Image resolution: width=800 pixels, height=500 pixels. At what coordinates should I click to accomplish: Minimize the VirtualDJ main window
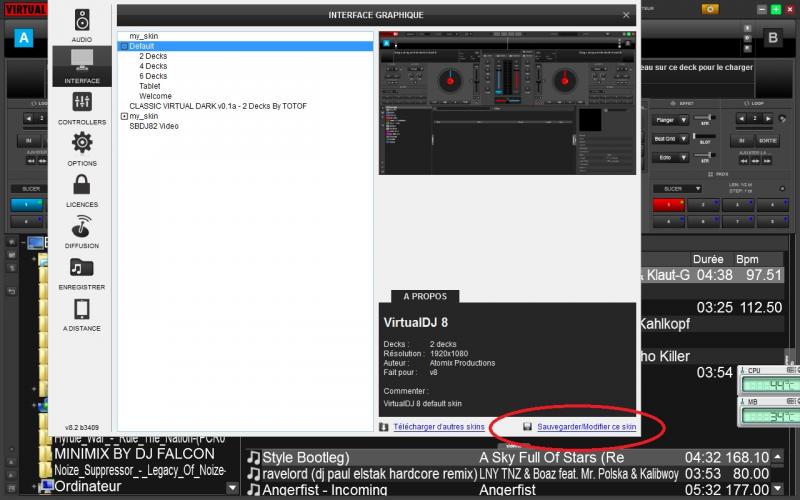(762, 10)
